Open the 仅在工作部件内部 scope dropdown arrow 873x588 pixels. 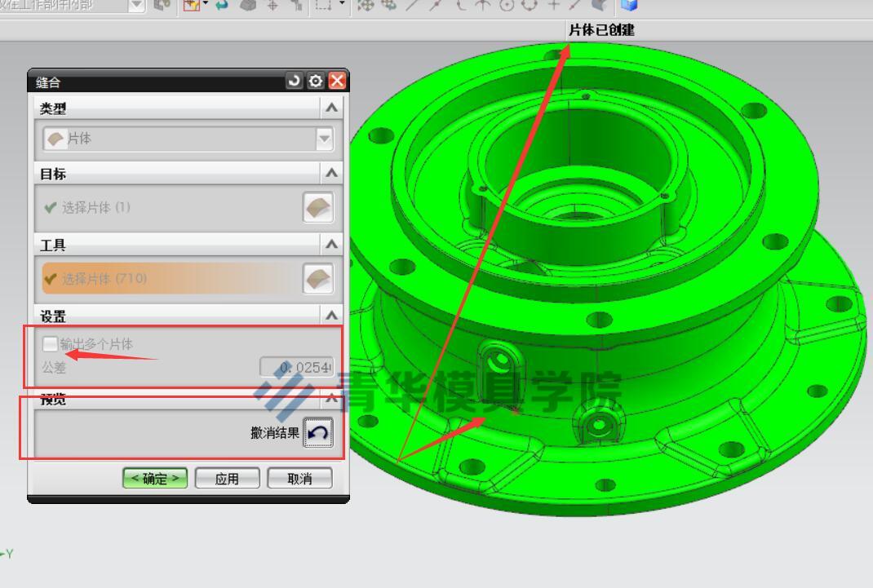(136, 6)
